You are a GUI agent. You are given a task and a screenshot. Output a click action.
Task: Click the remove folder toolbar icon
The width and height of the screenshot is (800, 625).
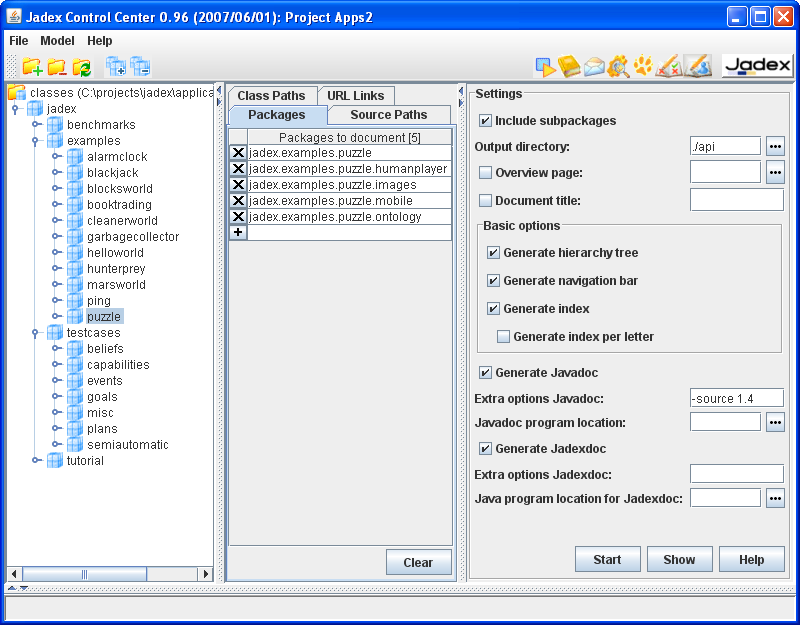tap(57, 66)
